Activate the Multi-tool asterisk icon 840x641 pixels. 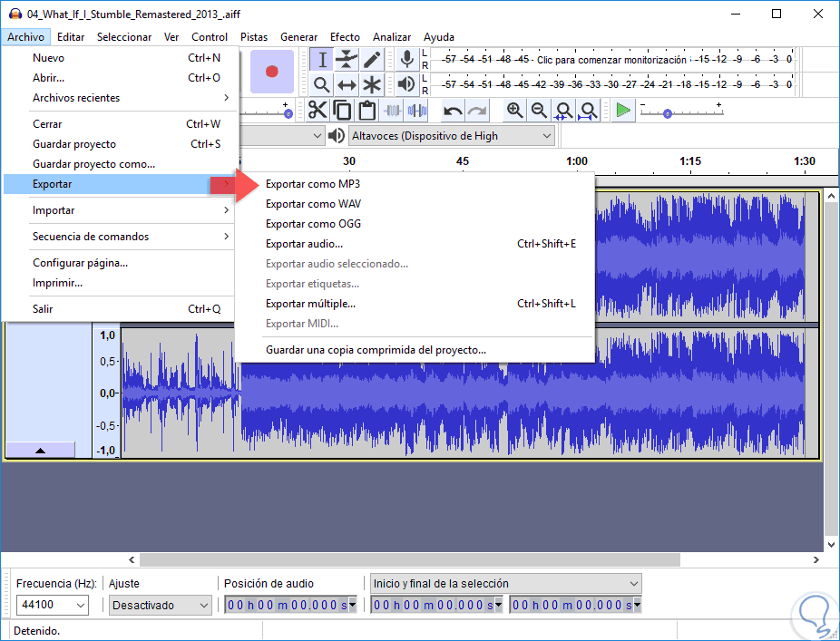(372, 85)
